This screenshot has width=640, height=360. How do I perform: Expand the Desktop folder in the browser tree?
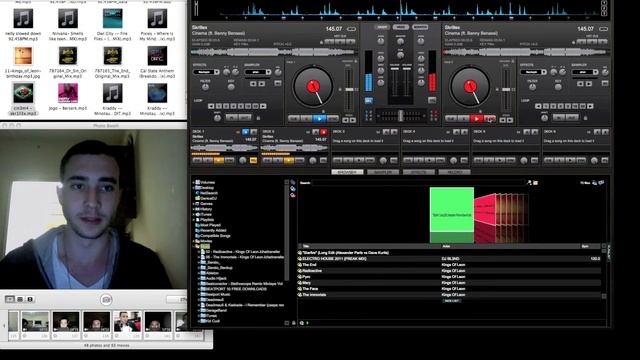click(x=193, y=188)
